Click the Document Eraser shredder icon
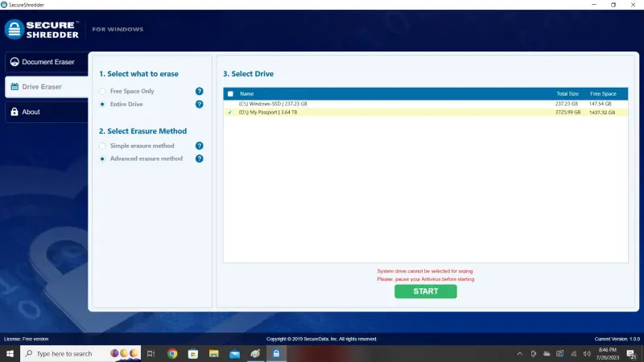This screenshot has width=644, height=362. tap(14, 62)
